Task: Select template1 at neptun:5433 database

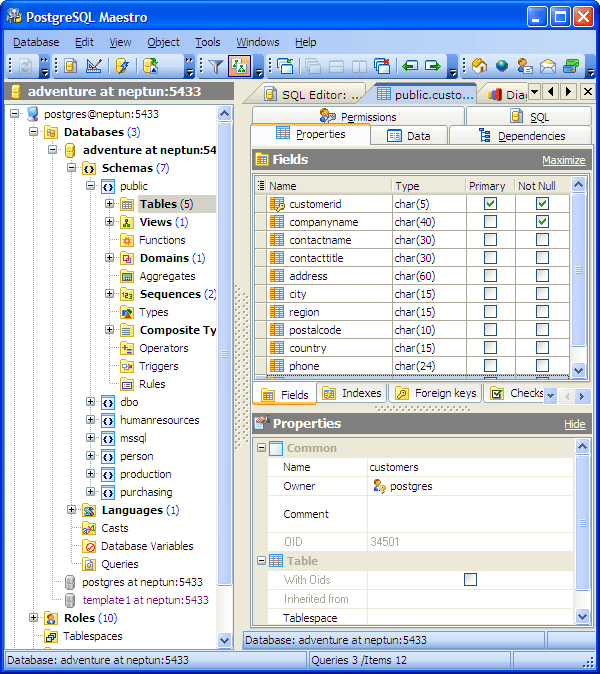Action: click(x=145, y=600)
